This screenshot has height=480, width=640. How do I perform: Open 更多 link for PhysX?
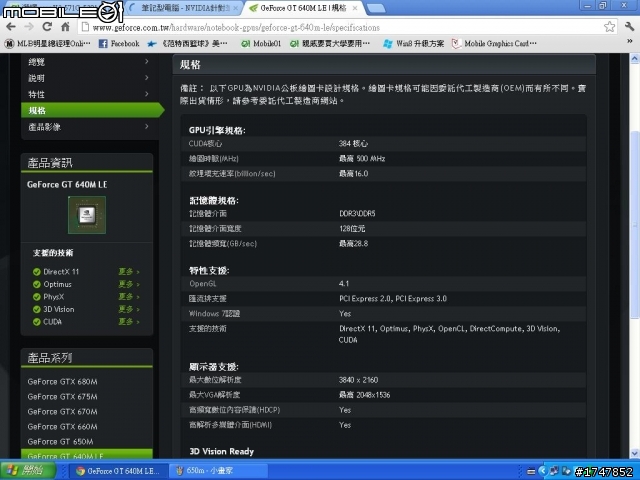(x=129, y=297)
